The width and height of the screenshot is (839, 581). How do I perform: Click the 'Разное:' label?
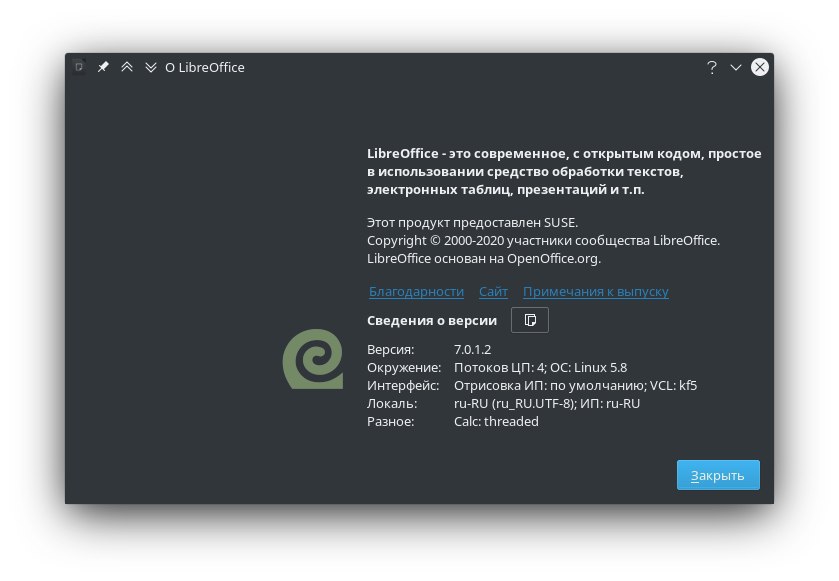391,422
